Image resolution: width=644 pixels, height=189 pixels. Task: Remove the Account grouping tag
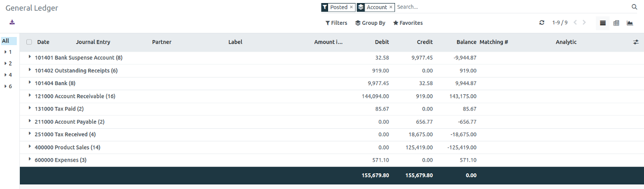(x=391, y=7)
